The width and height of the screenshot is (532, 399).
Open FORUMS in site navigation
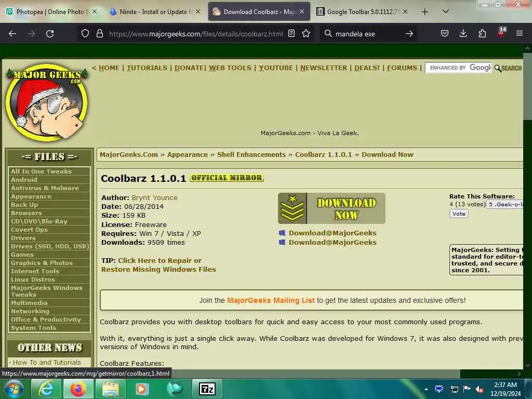pos(402,68)
